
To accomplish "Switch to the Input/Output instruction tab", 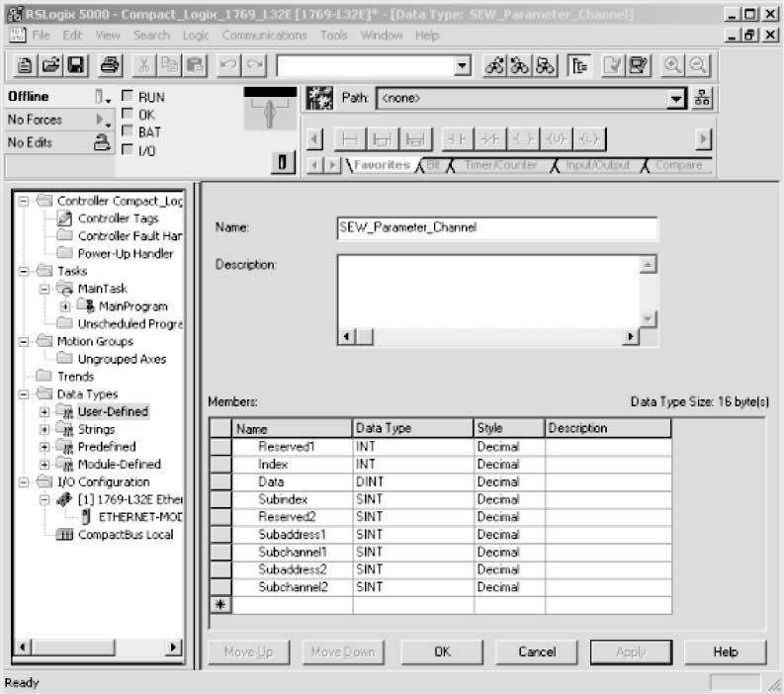I will point(598,165).
